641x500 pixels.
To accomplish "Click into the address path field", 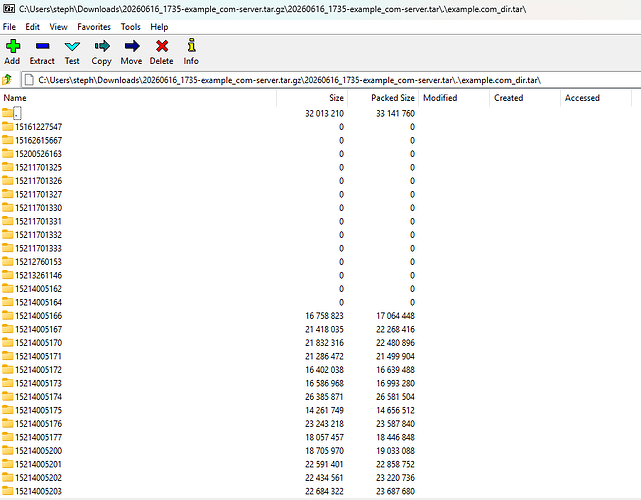I will pyautogui.click(x=331, y=80).
